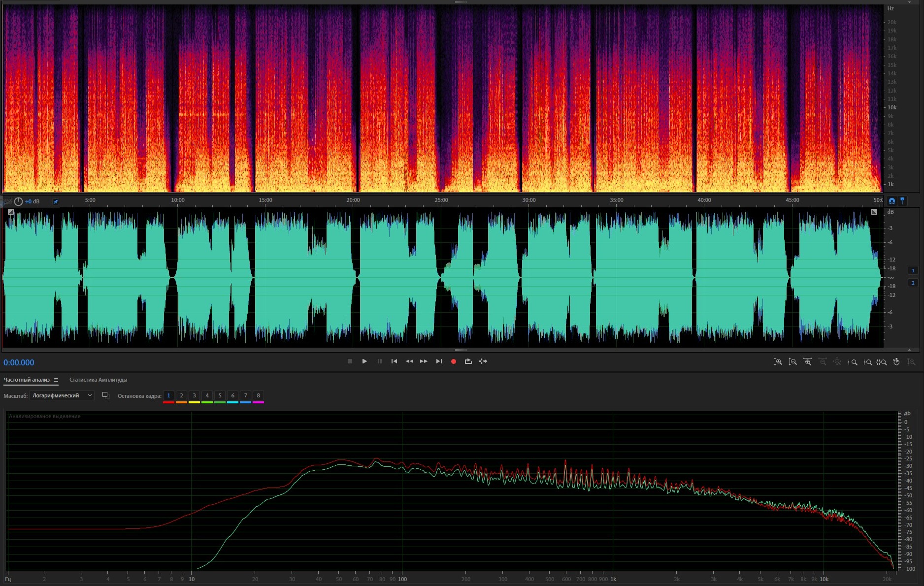Click Zoom Out Amplitude icon
This screenshot has height=586, width=924.
coord(792,362)
